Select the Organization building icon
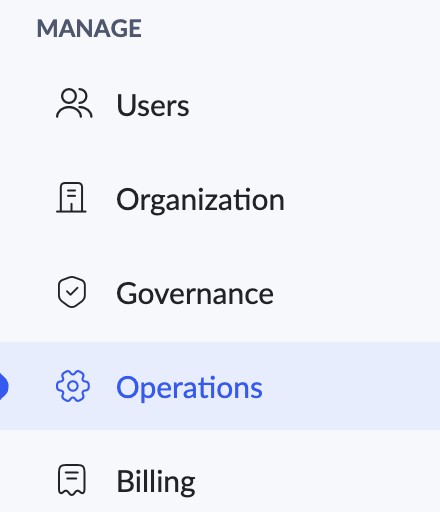The width and height of the screenshot is (440, 512). (x=71, y=197)
